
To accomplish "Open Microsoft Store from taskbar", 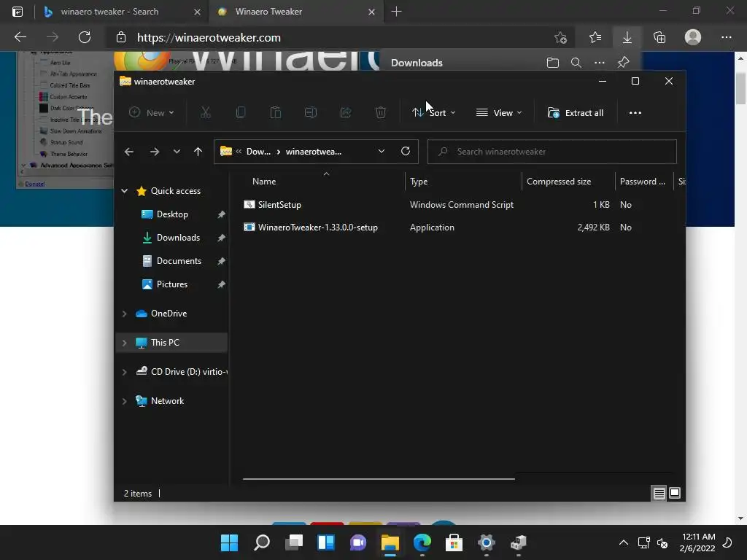I will click(454, 542).
